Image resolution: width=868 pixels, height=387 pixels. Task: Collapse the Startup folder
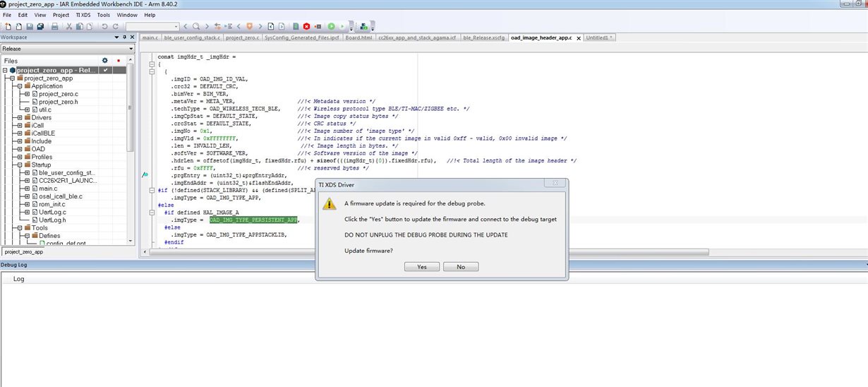click(20, 165)
